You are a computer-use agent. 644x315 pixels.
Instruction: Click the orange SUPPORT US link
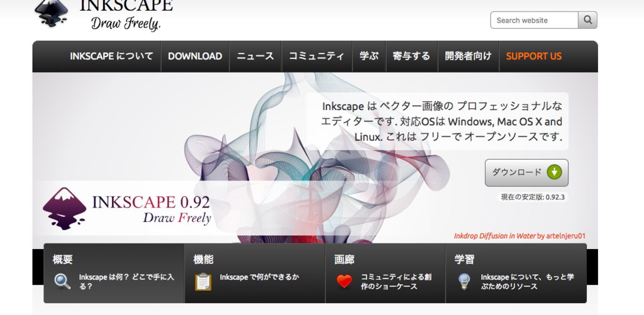tap(534, 56)
